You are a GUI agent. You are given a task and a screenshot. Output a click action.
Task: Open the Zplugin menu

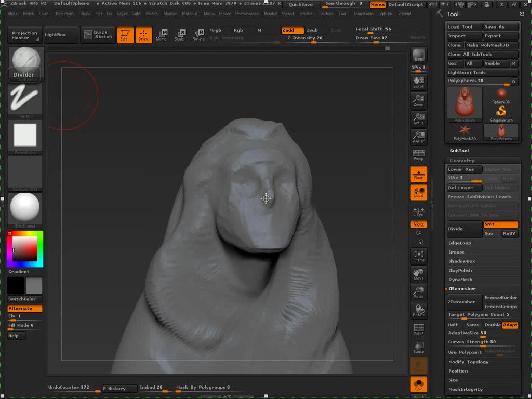point(386,14)
